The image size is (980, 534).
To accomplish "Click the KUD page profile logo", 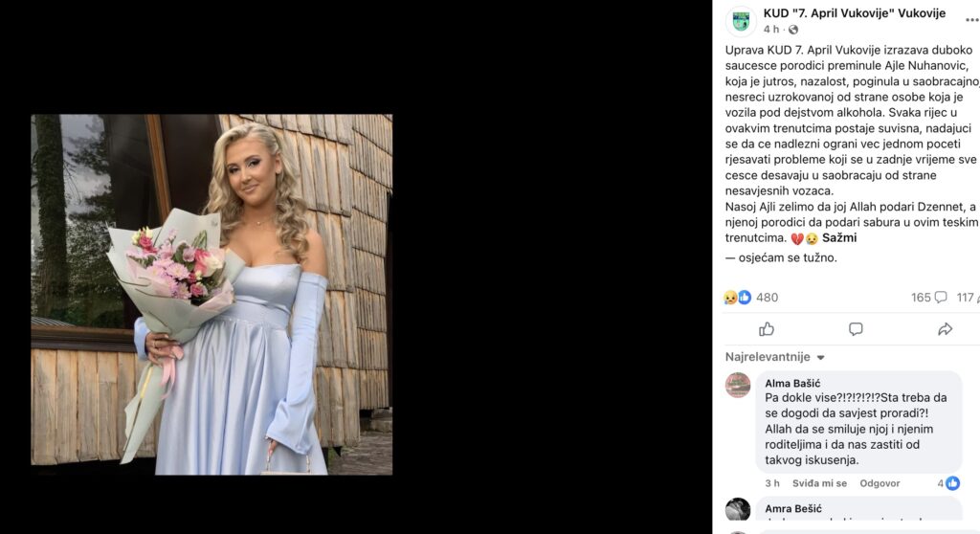I will point(741,21).
